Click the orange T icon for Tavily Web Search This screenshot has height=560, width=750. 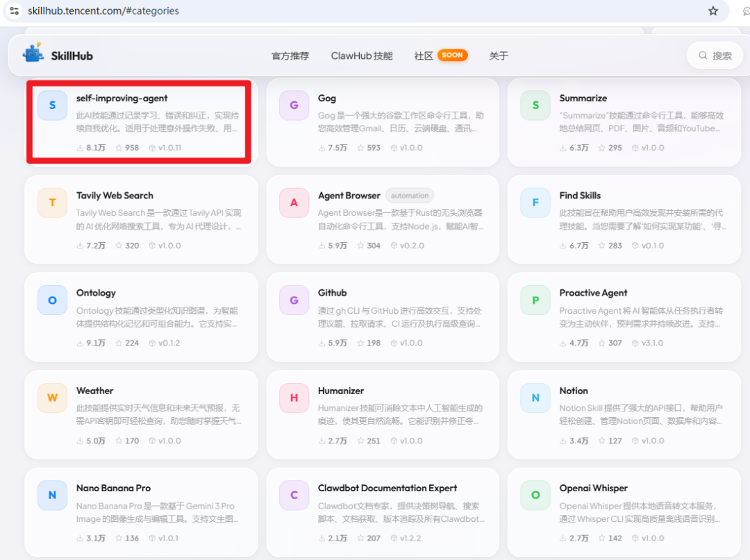pyautogui.click(x=52, y=203)
